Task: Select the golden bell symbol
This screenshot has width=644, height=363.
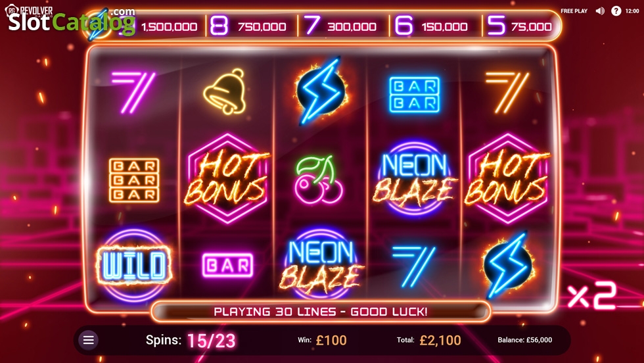Action: 225,91
